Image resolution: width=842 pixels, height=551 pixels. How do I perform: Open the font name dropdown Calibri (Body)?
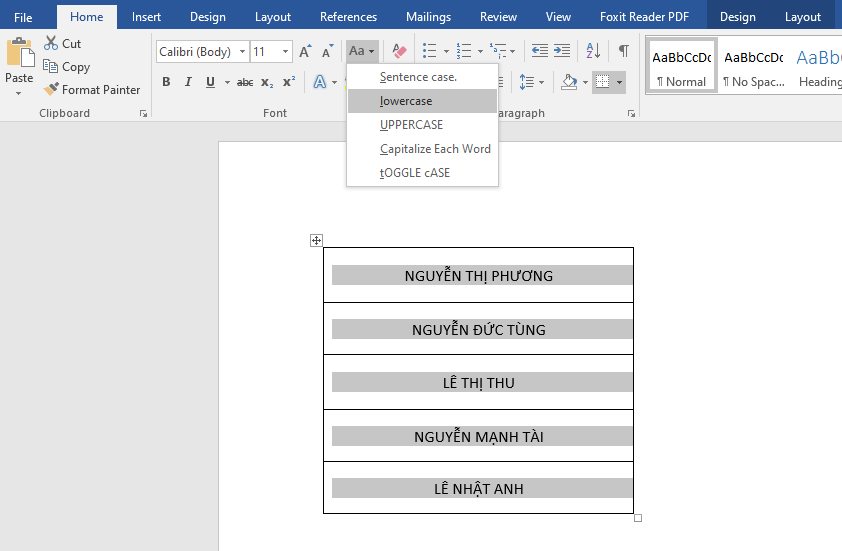click(x=242, y=52)
